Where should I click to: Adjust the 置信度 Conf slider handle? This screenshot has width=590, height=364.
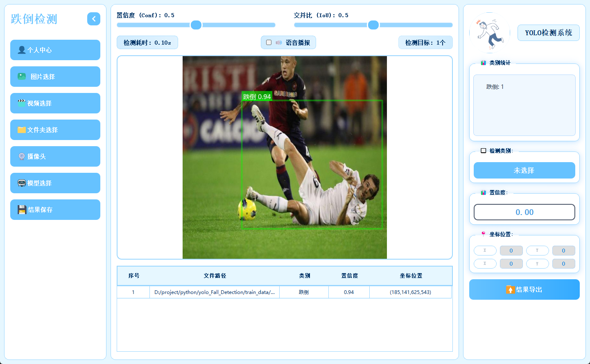pyautogui.click(x=196, y=25)
